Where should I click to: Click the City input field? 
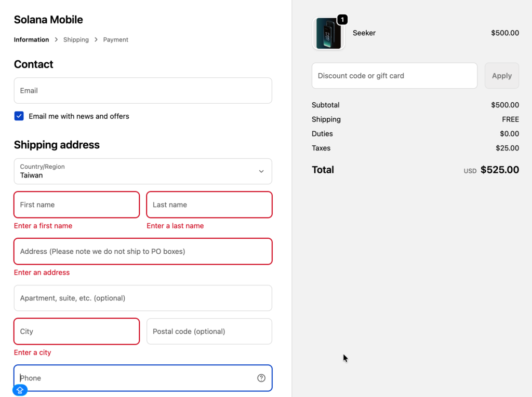(x=77, y=332)
